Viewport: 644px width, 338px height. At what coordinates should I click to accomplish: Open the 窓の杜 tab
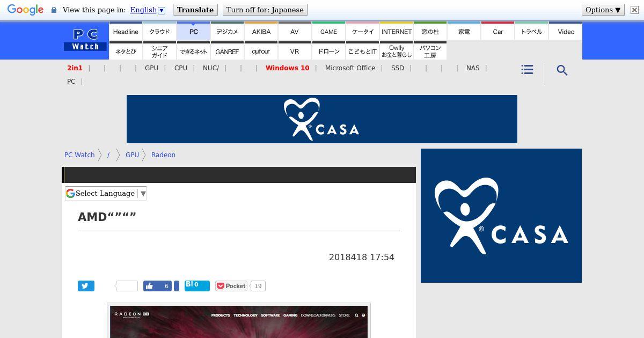pyautogui.click(x=430, y=32)
